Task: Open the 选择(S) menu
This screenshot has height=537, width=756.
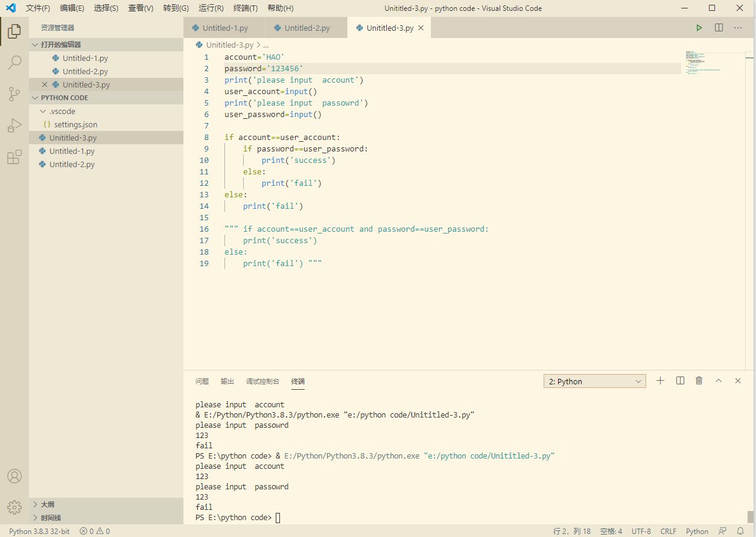Action: coord(106,8)
